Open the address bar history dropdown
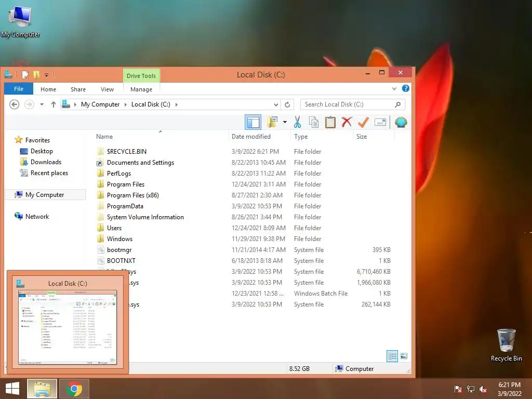Screen dimensions: 532x399 click(x=276, y=104)
